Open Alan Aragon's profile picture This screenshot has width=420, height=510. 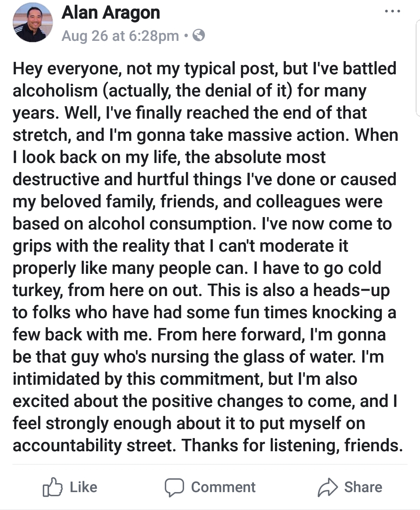click(33, 22)
